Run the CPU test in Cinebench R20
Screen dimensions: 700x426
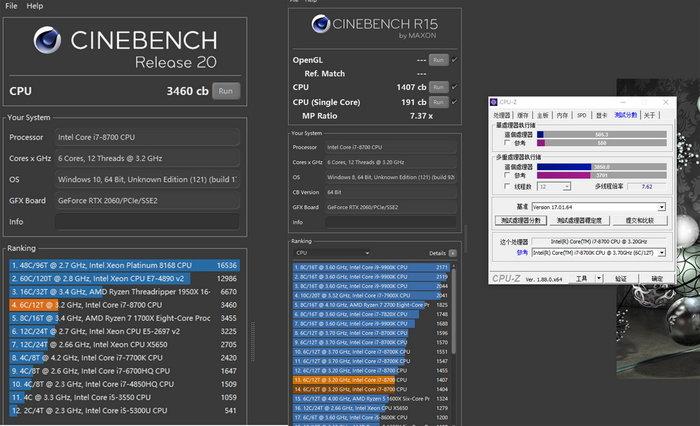click(226, 91)
